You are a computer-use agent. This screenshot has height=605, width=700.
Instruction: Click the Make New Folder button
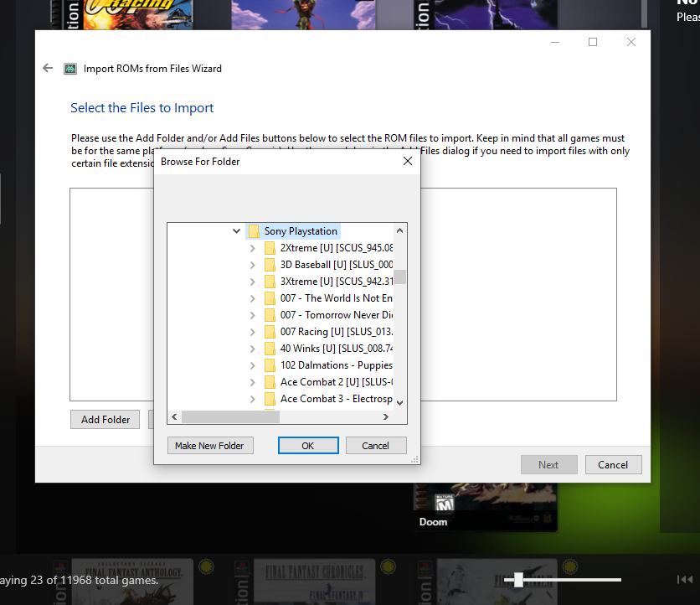pos(210,446)
